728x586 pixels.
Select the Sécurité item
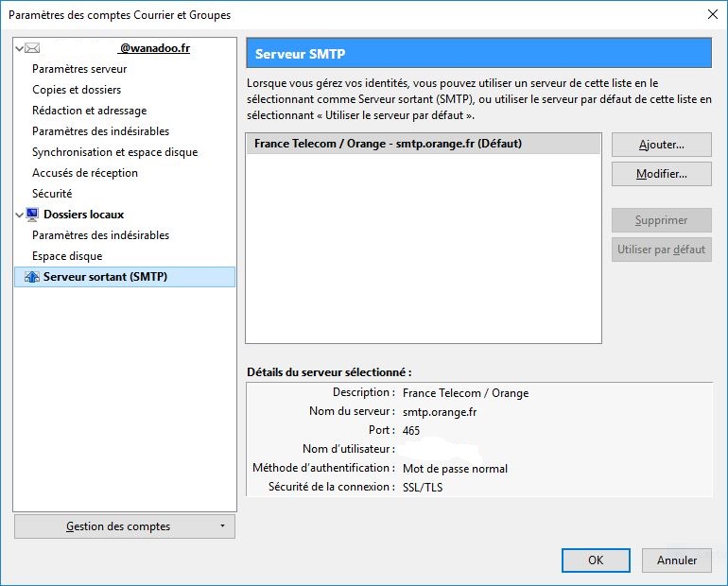pos(52,194)
